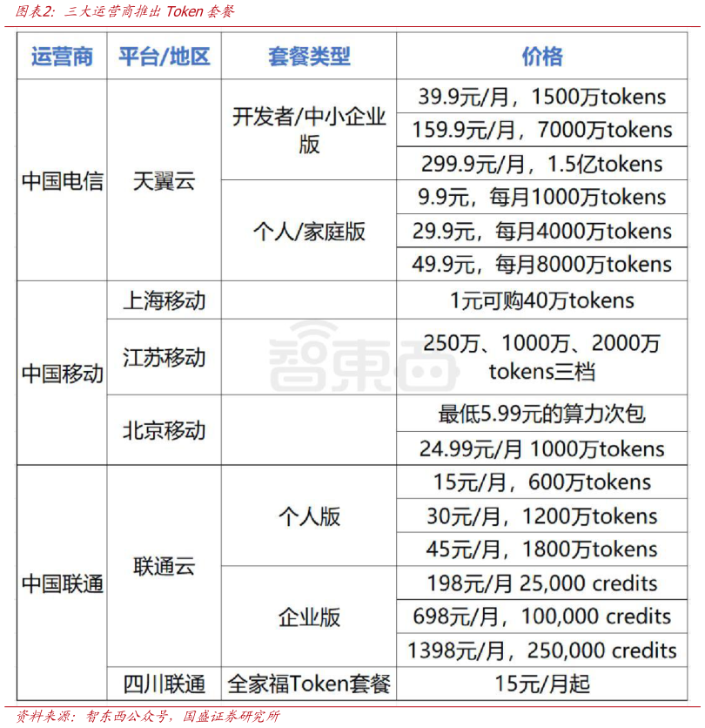Screen dimensions: 705x728
Task: Click the '价格' column header
Action: tap(542, 57)
